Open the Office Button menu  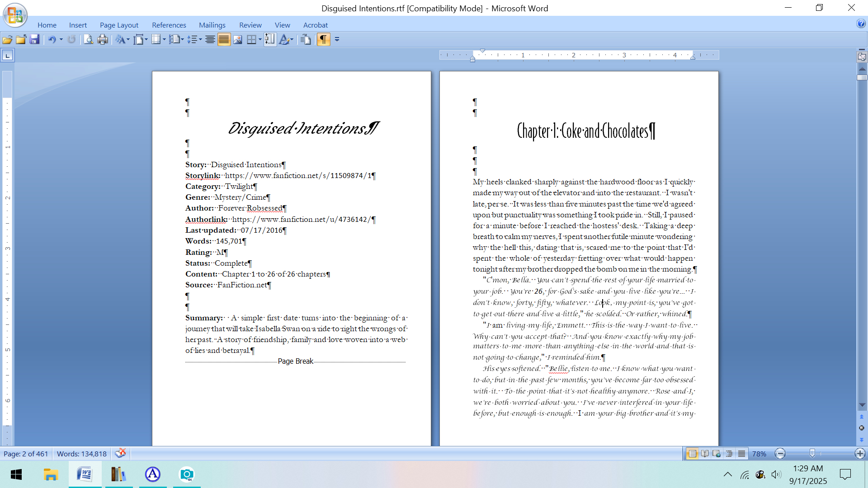pyautogui.click(x=15, y=15)
